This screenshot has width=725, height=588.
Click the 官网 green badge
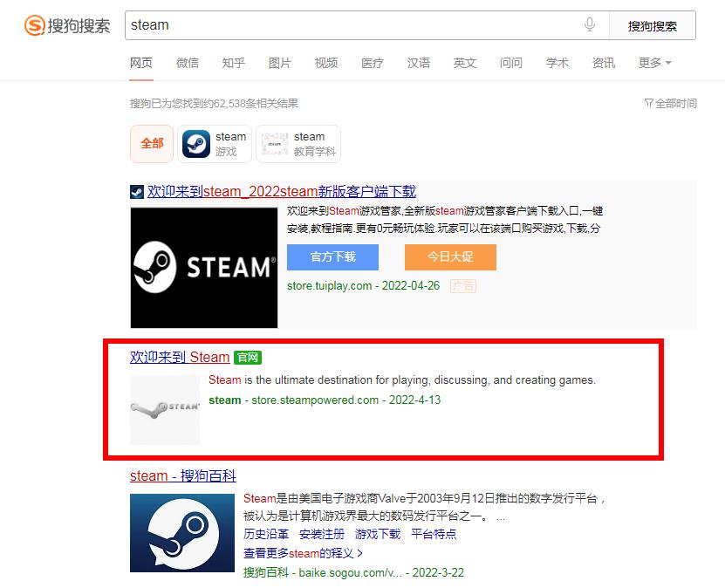pos(248,358)
